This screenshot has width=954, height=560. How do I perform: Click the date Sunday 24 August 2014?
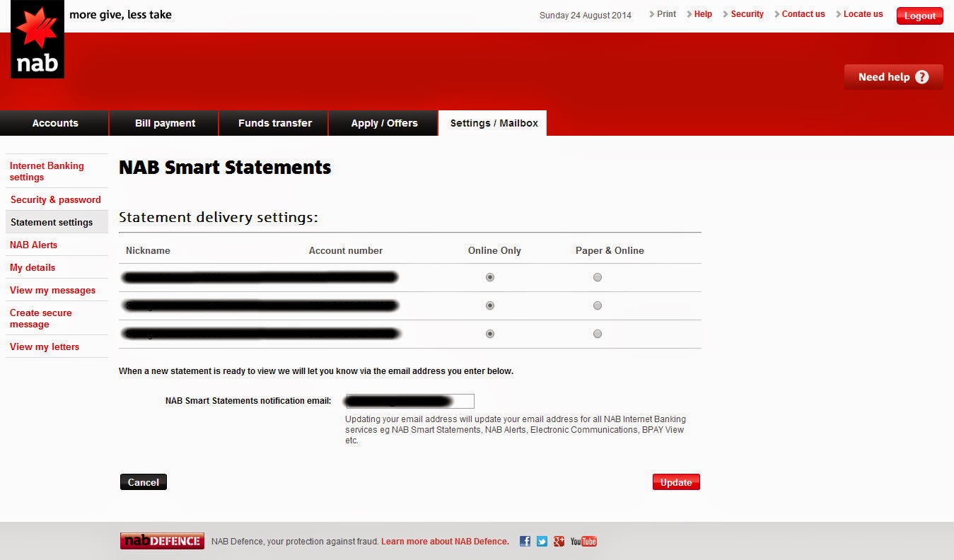pos(586,15)
